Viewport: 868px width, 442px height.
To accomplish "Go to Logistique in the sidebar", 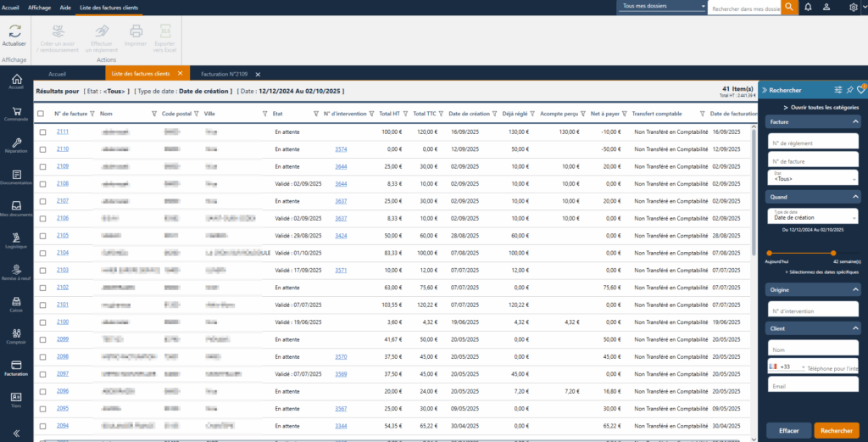I will tap(16, 240).
